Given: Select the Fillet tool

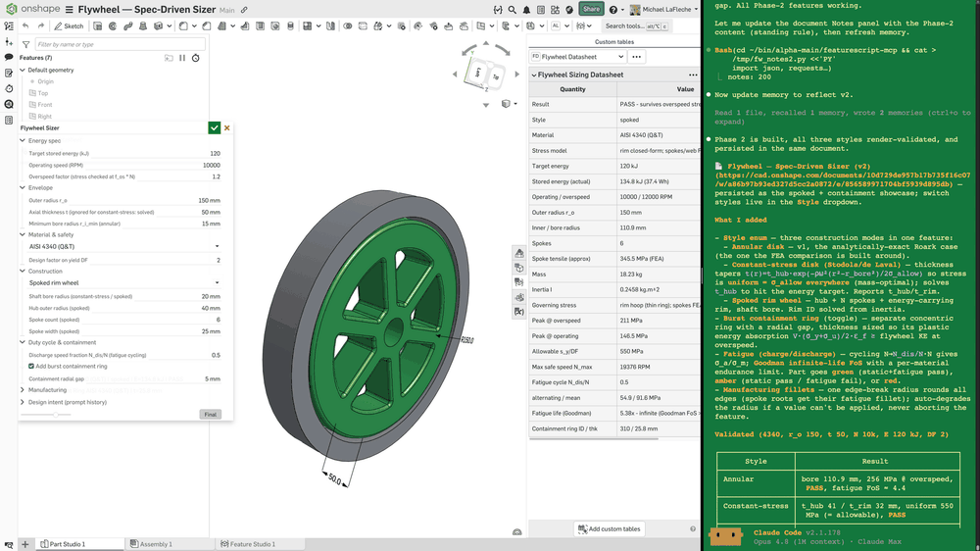Looking at the screenshot, I should [x=183, y=26].
